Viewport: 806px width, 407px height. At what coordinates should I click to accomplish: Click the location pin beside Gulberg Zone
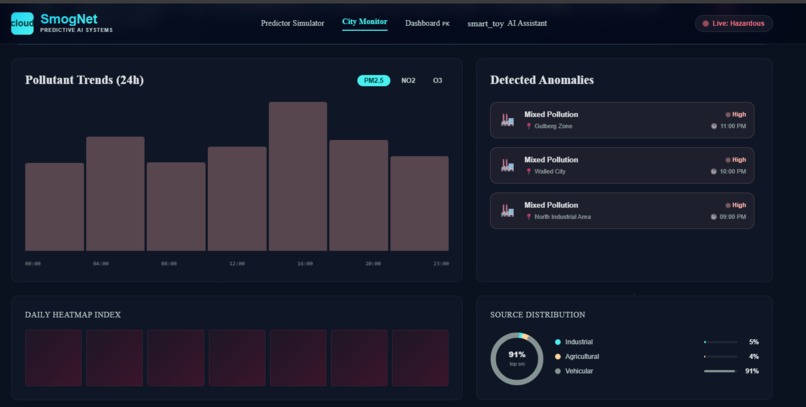pos(528,126)
